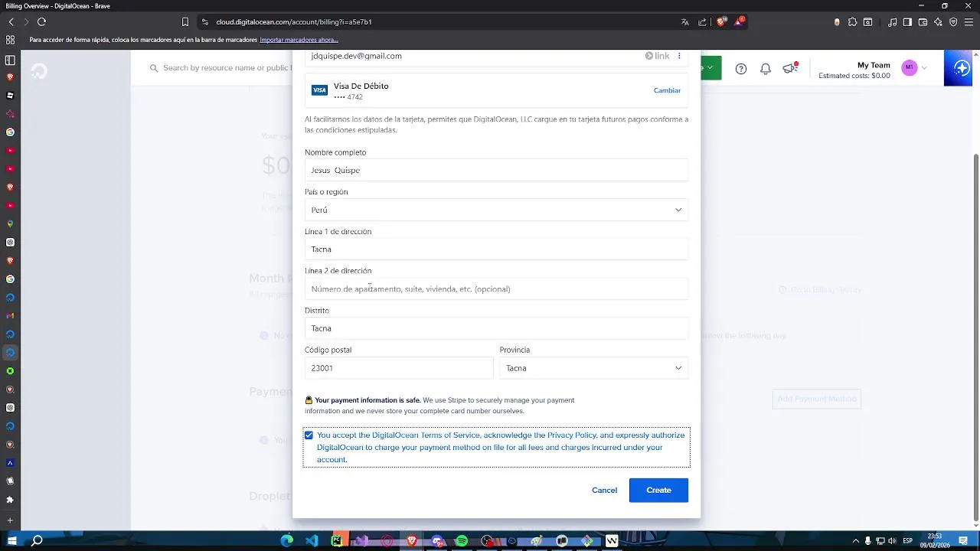The width and height of the screenshot is (980, 551).
Task: Click Importar marcadores ahora link
Action: pos(299,40)
